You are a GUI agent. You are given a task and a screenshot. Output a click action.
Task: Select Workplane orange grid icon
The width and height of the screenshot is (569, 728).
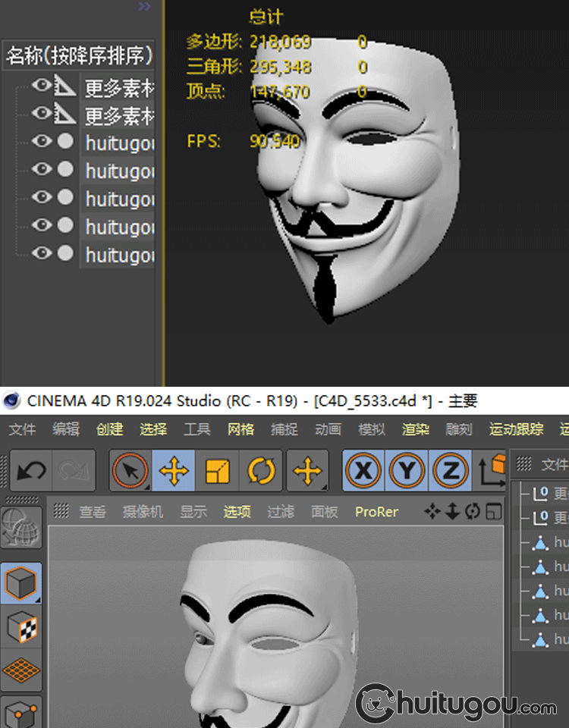21,670
